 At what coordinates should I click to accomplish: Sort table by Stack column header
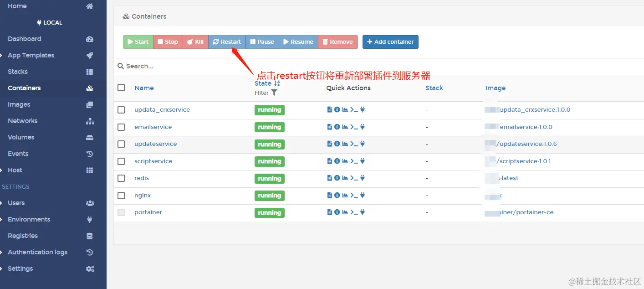434,88
